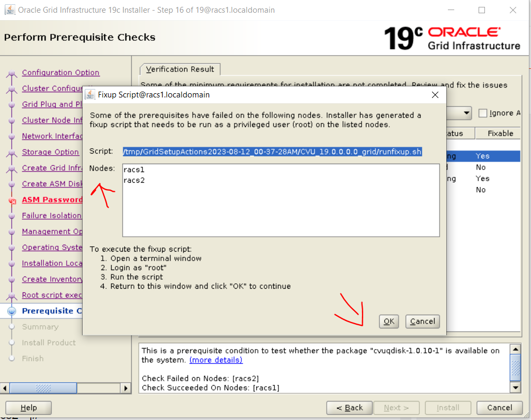Maximize the installer window

tap(482, 10)
